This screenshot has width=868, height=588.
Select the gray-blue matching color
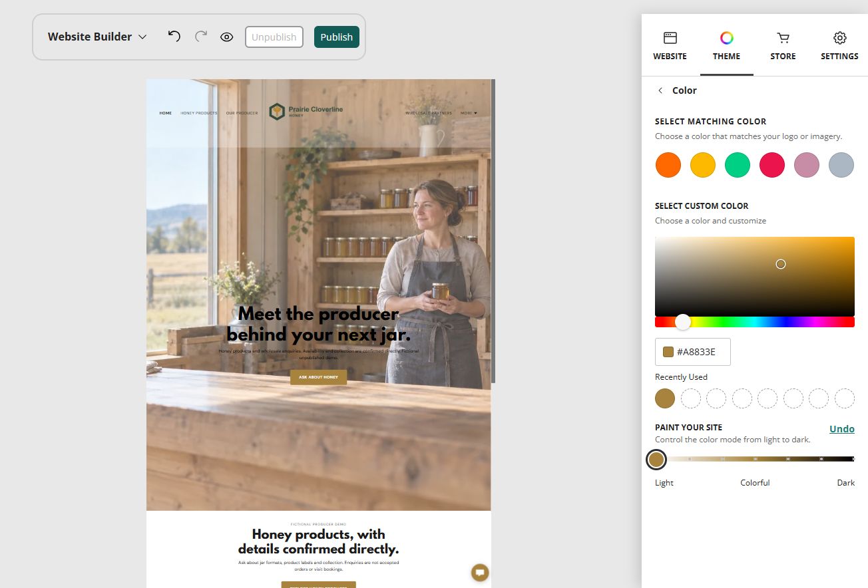(841, 164)
